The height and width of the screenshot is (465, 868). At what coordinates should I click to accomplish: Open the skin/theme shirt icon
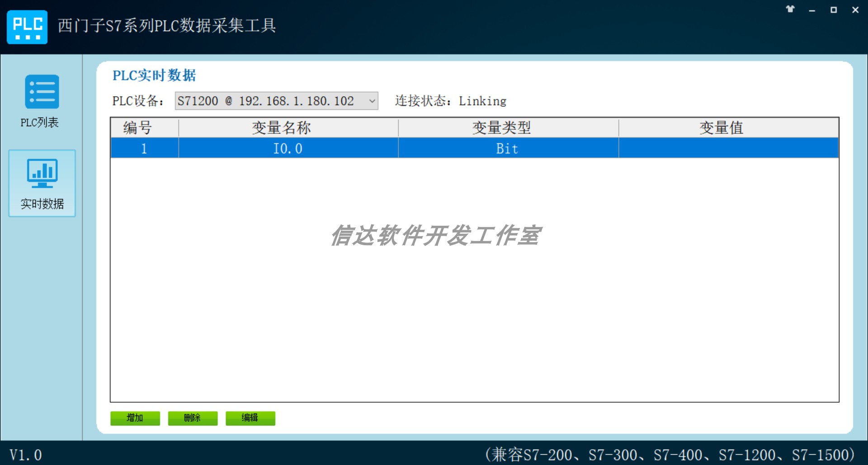point(790,9)
